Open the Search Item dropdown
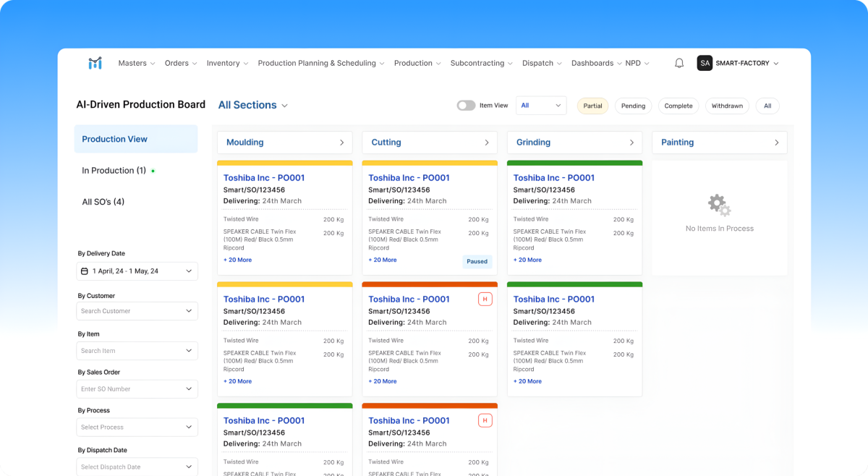 tap(137, 351)
